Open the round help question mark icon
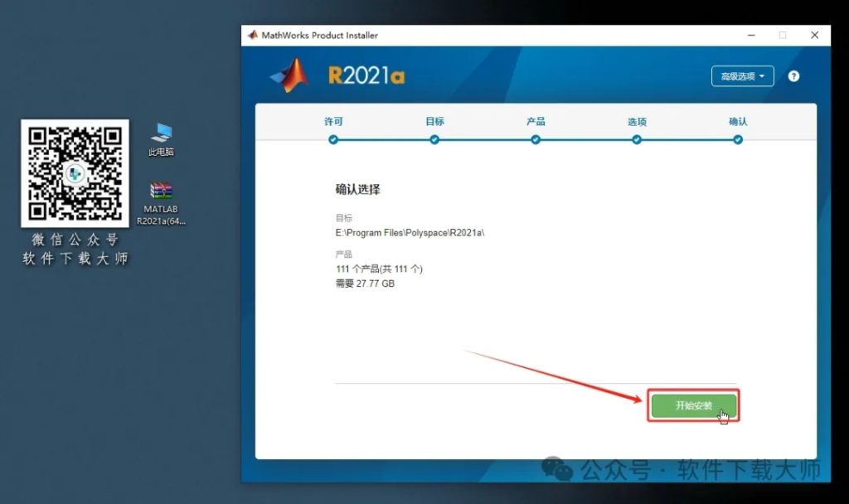849x504 pixels. click(793, 75)
